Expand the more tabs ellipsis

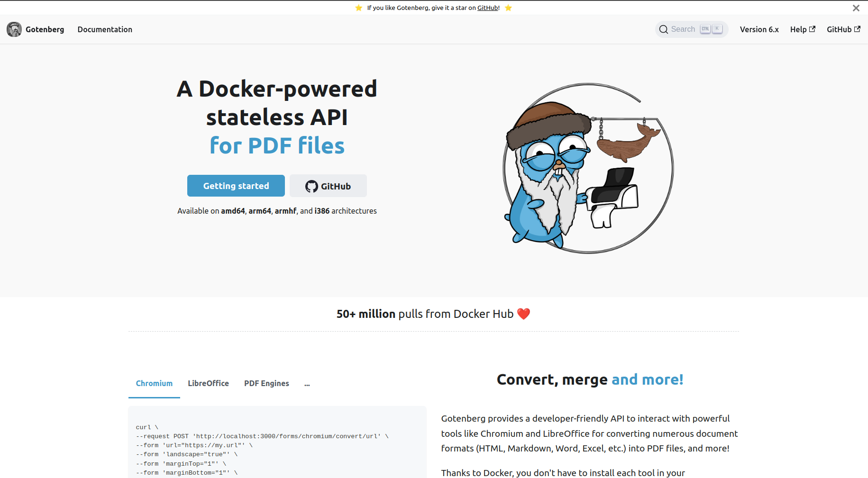(x=307, y=384)
